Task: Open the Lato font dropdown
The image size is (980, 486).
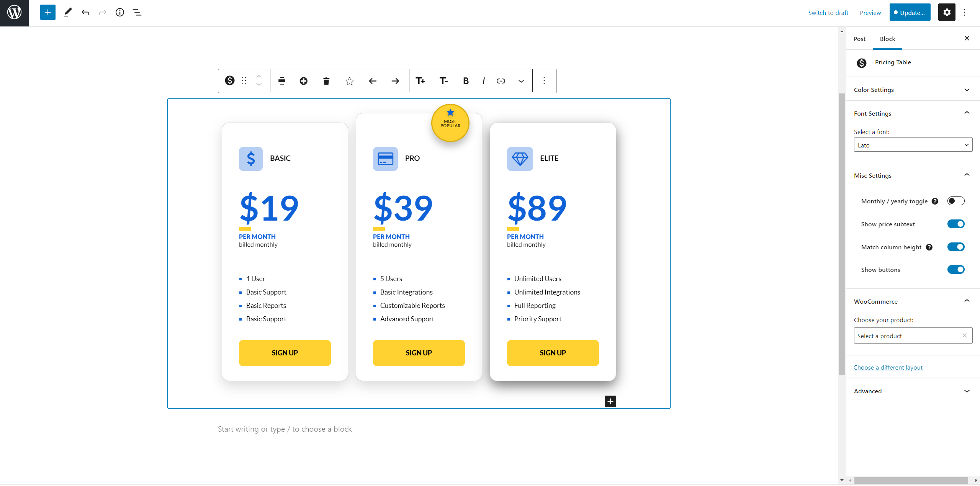Action: pos(913,145)
